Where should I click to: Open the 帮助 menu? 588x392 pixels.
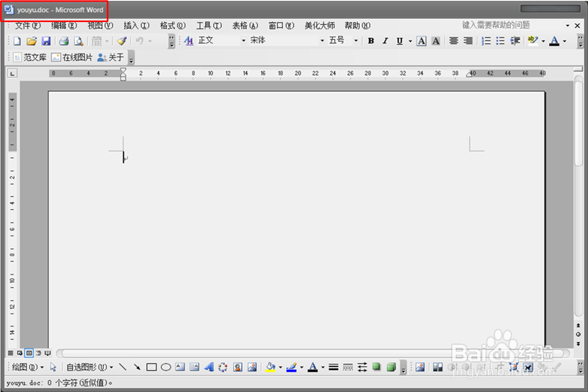point(357,26)
